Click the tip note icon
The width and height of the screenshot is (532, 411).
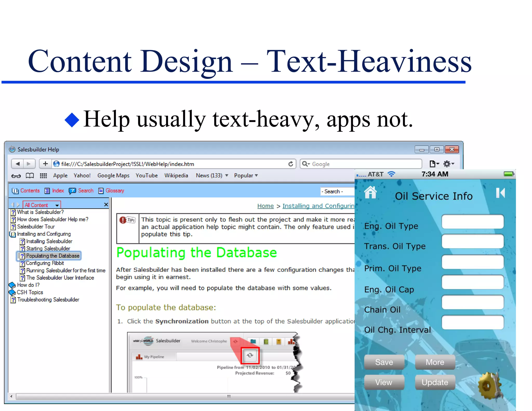click(x=128, y=220)
